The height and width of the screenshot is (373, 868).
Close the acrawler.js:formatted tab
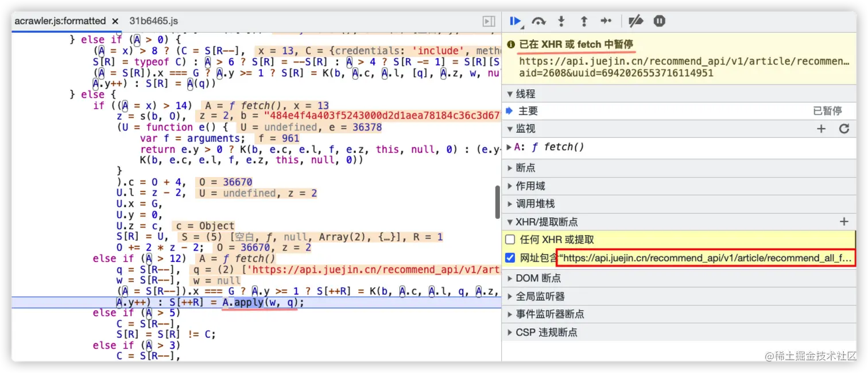[x=115, y=21]
